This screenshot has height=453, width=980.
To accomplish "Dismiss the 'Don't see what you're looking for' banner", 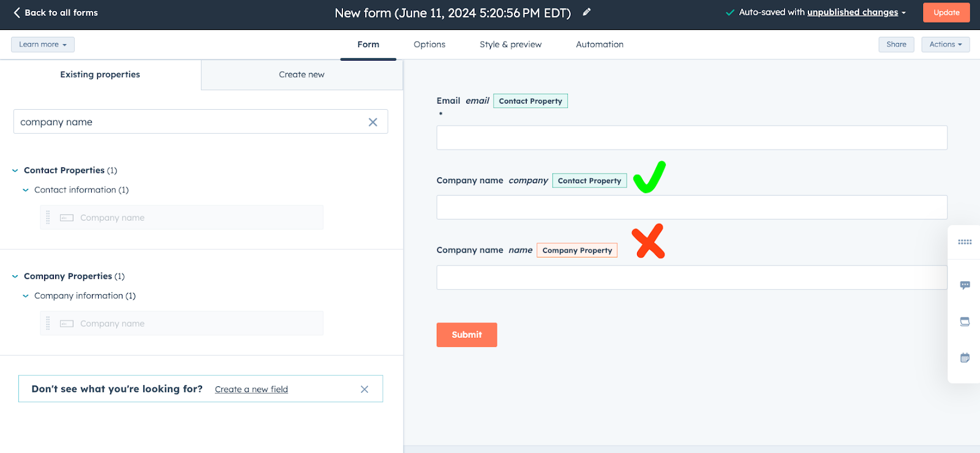I will (x=364, y=389).
